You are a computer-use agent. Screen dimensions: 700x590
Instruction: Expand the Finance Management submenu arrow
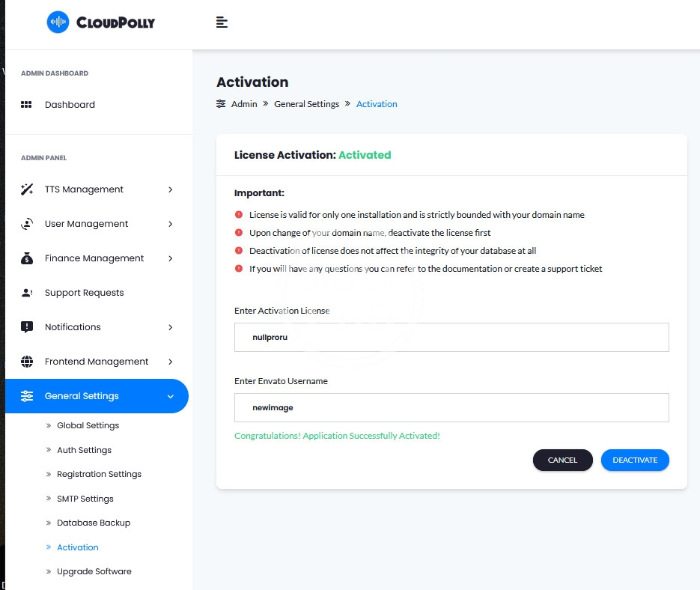[x=171, y=258]
